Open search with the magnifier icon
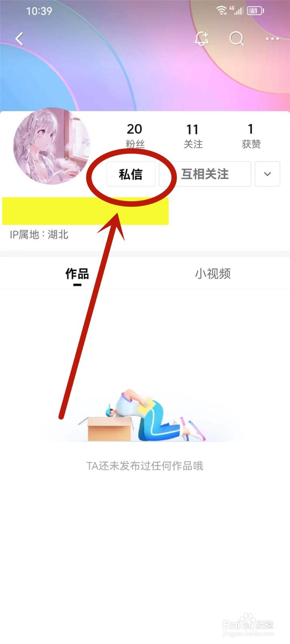Image resolution: width=290 pixels, height=644 pixels. tap(237, 39)
